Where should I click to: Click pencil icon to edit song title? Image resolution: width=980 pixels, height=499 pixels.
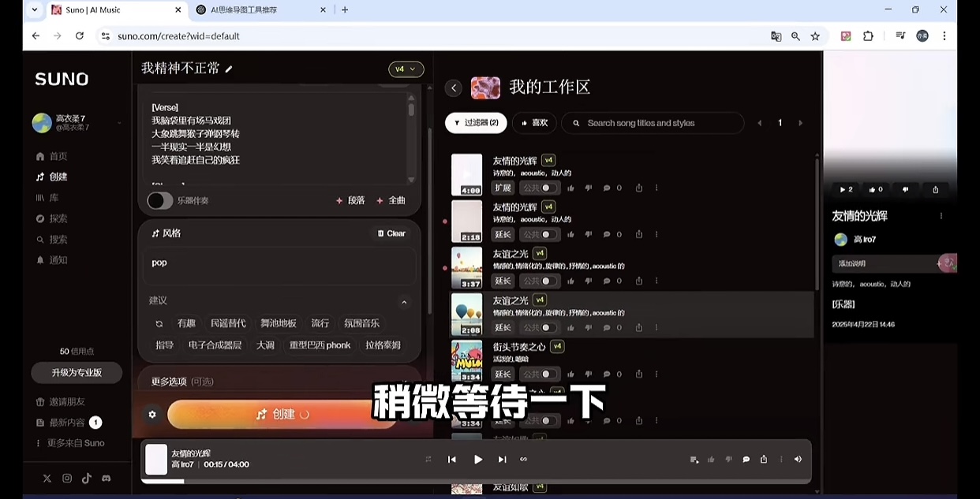pos(229,69)
